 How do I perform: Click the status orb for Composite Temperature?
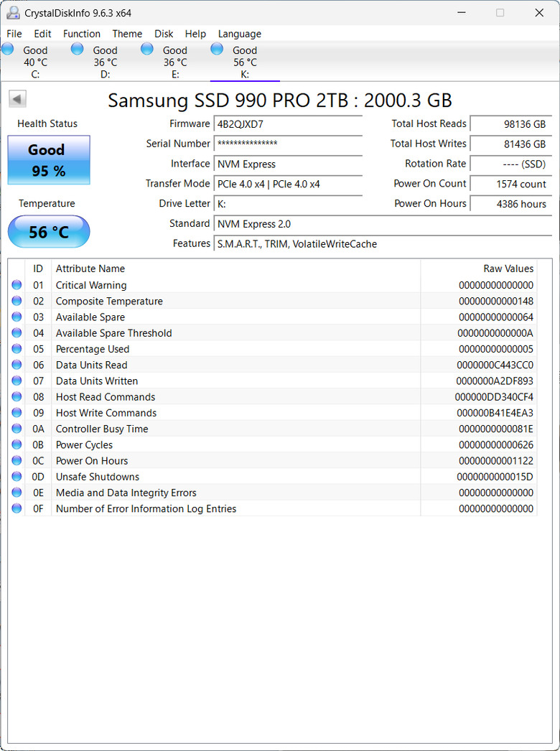point(17,301)
